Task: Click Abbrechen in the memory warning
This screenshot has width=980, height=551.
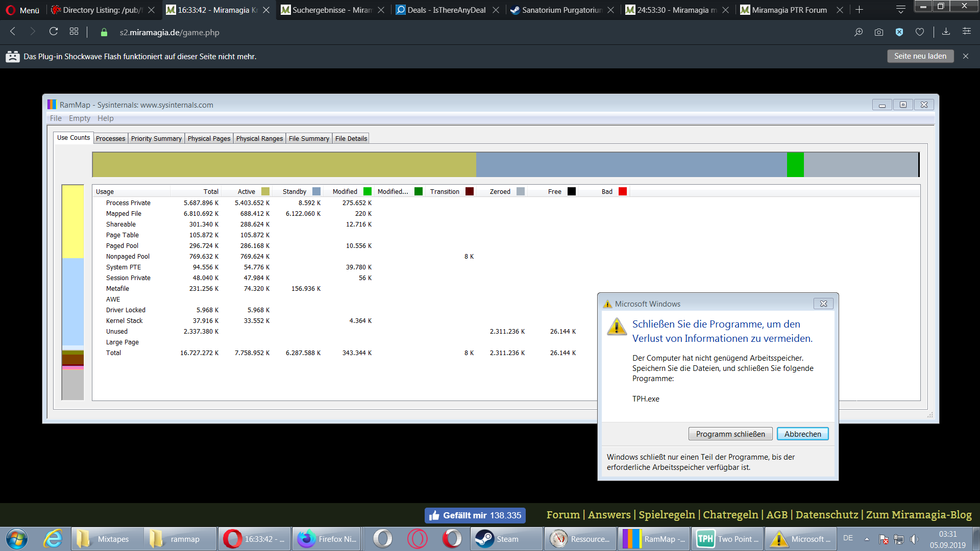Action: [x=802, y=434]
